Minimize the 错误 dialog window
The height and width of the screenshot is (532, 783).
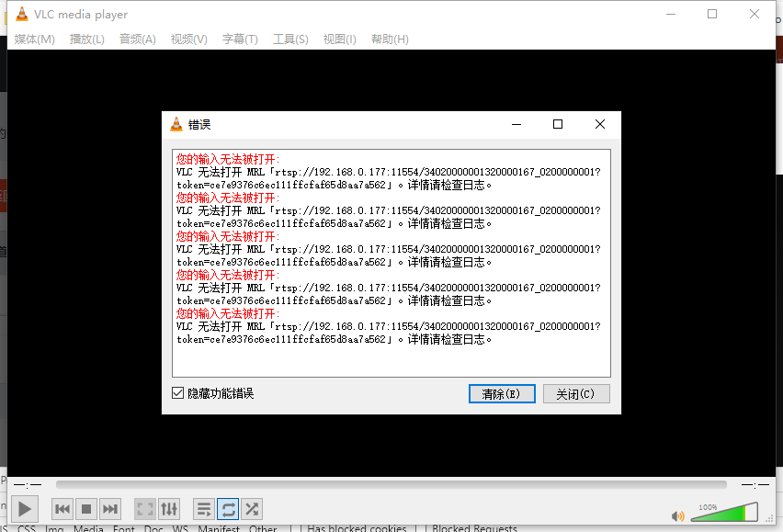516,124
